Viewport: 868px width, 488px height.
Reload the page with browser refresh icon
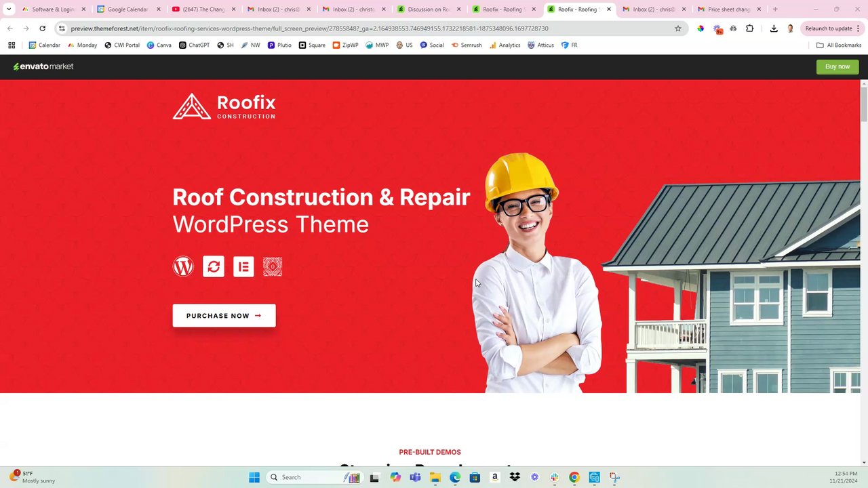point(42,28)
